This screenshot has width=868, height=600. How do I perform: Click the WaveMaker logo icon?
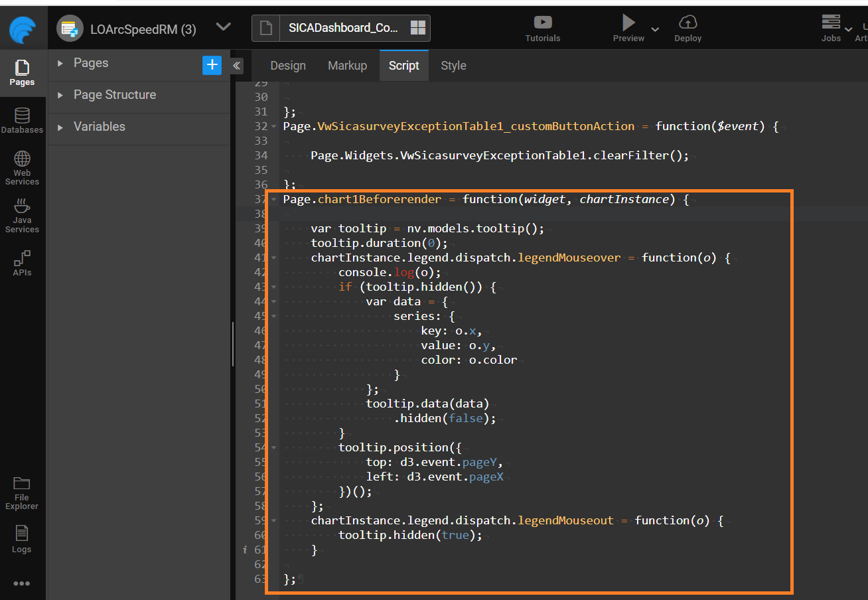[23, 29]
